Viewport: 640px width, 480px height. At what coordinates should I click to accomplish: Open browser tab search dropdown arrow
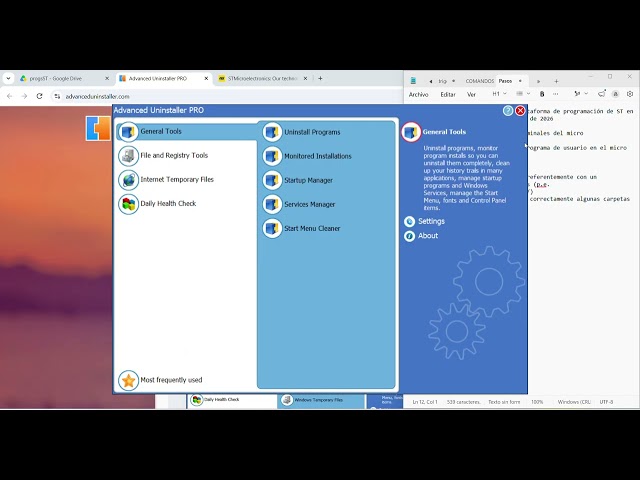8,78
